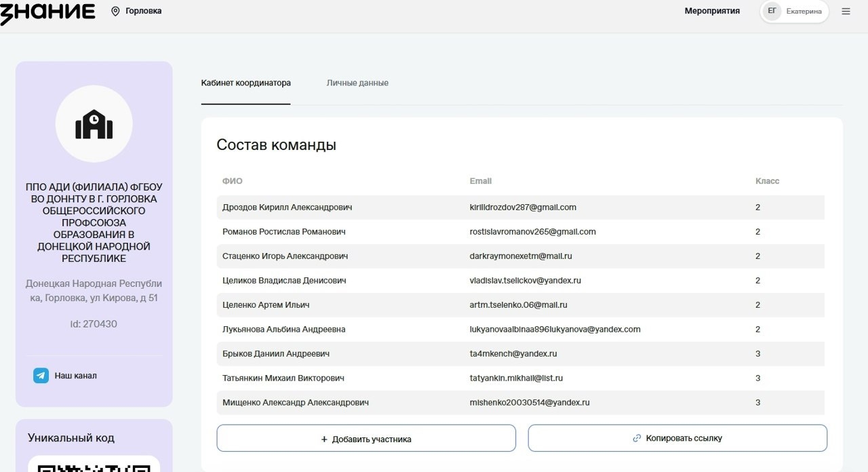868x472 pixels.
Task: Click email artm.tselenko.06@mail.ru
Action: click(518, 304)
